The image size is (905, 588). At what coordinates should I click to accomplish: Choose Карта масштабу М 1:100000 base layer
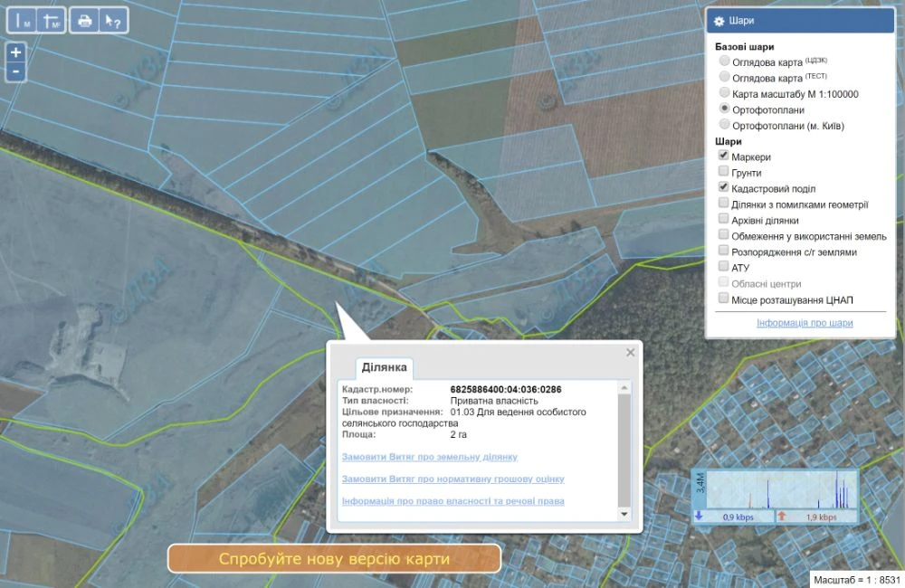[x=724, y=92]
